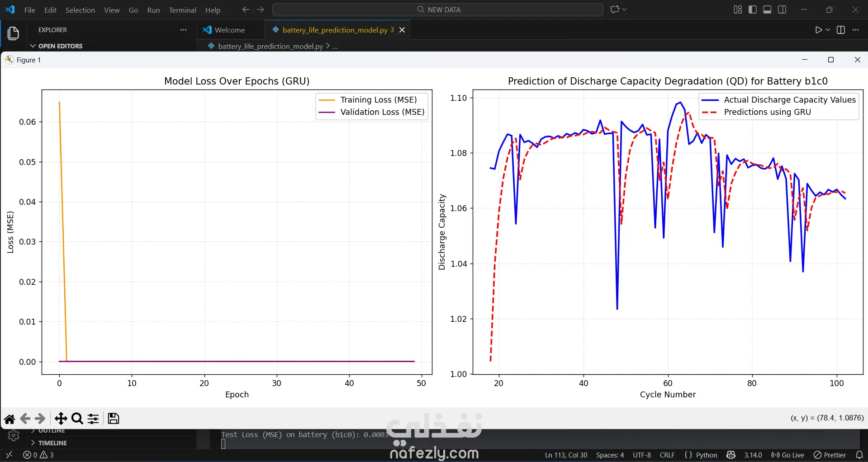
Task: Click the Copilot status icon in status bar
Action: click(731, 455)
